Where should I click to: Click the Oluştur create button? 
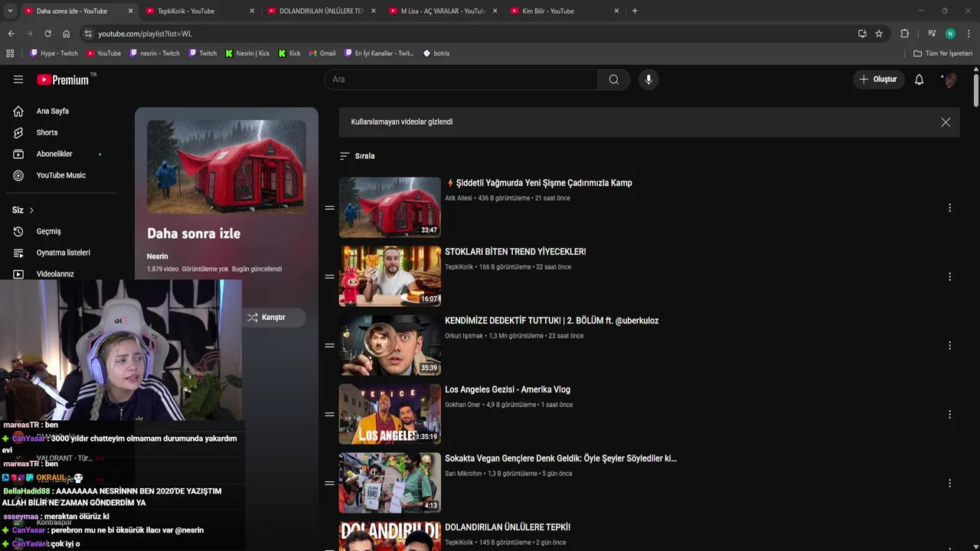878,80
